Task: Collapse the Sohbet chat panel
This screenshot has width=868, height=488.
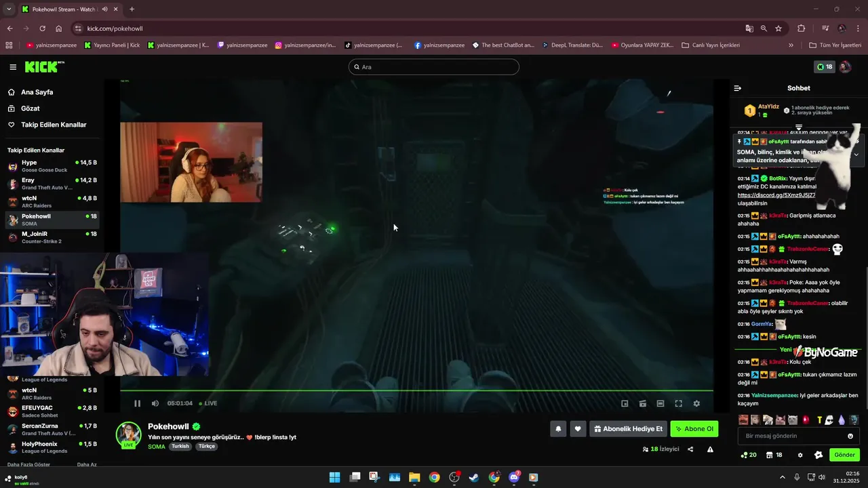Action: click(738, 88)
